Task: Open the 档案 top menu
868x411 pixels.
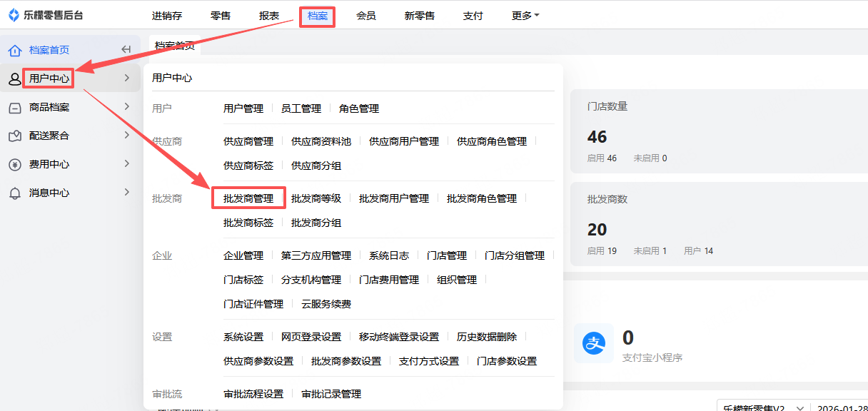Action: click(318, 16)
